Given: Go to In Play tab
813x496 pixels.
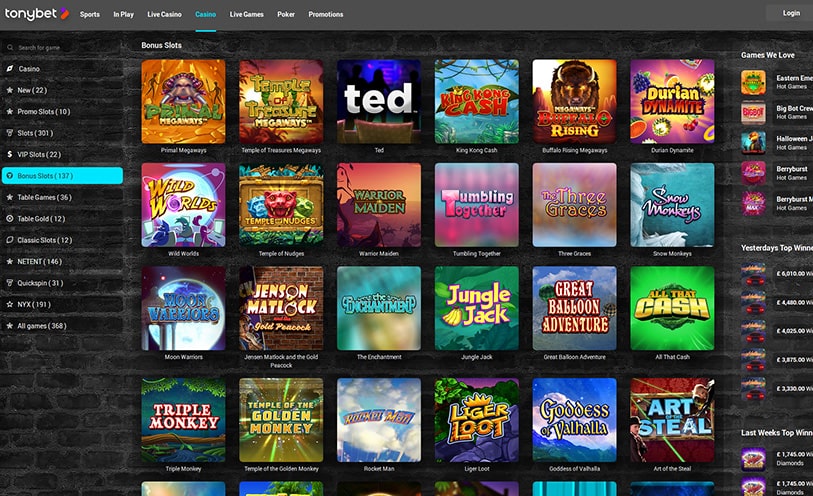Looking at the screenshot, I should (123, 15).
